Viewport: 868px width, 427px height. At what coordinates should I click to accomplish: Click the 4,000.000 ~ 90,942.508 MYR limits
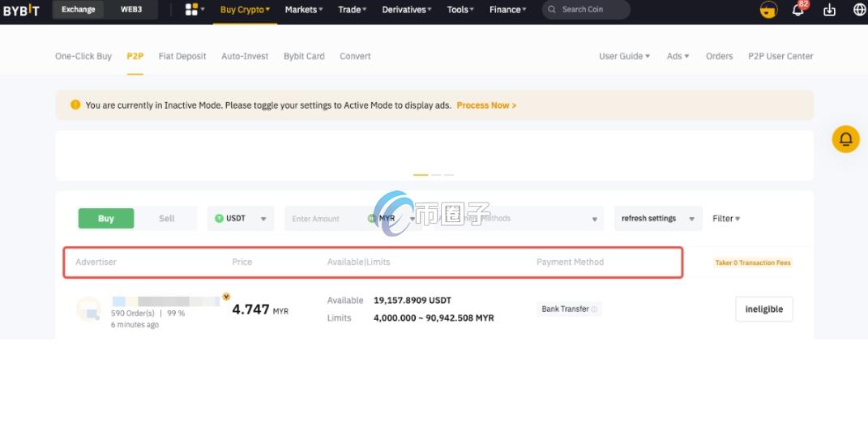pyautogui.click(x=434, y=318)
